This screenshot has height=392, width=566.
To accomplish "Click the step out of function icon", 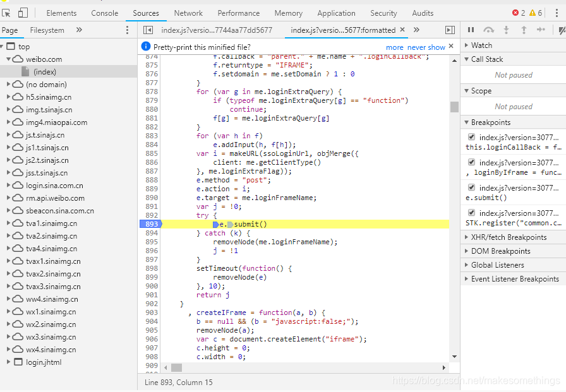I will 524,30.
